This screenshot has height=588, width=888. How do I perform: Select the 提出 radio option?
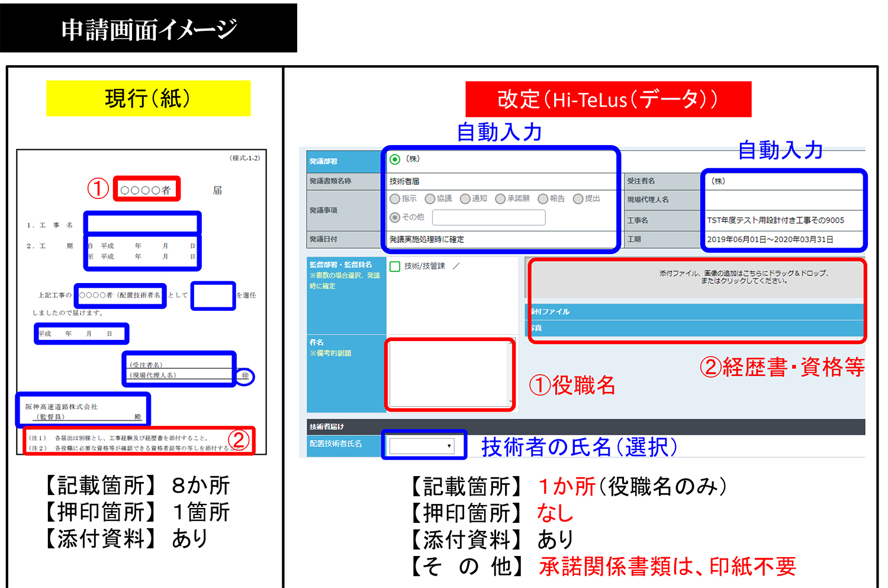[578, 199]
